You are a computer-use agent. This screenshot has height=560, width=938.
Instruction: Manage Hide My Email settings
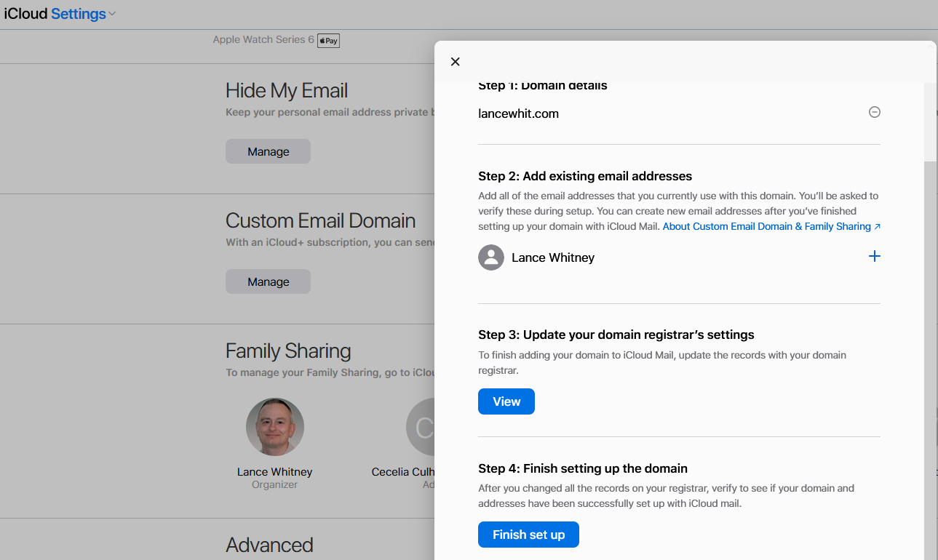pos(268,151)
